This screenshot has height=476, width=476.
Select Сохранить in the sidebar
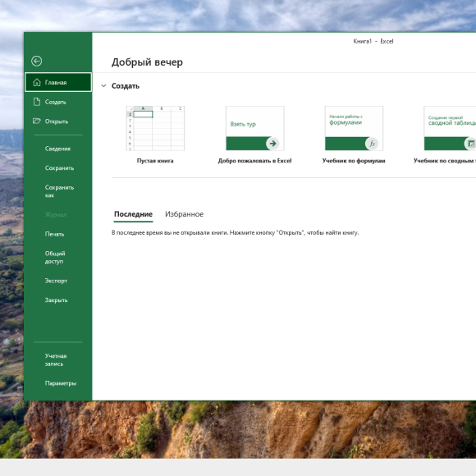(58, 168)
